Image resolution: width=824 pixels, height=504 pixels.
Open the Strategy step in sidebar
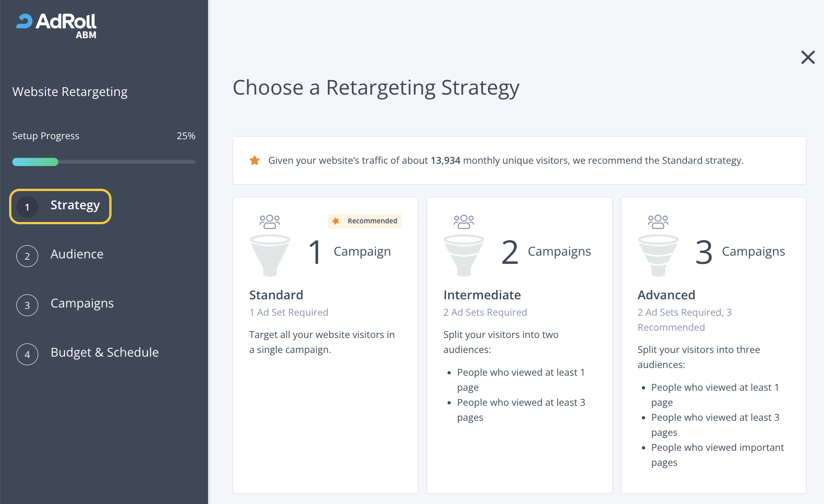pos(75,206)
